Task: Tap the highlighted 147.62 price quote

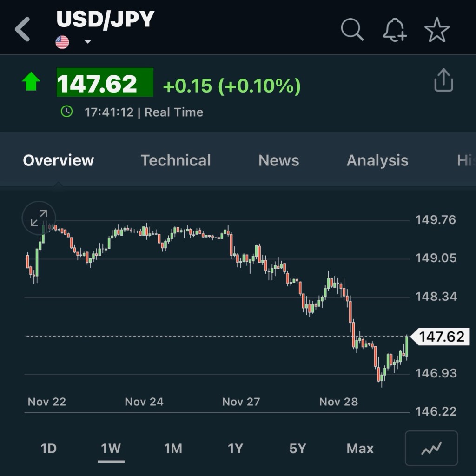Action: 105,83
